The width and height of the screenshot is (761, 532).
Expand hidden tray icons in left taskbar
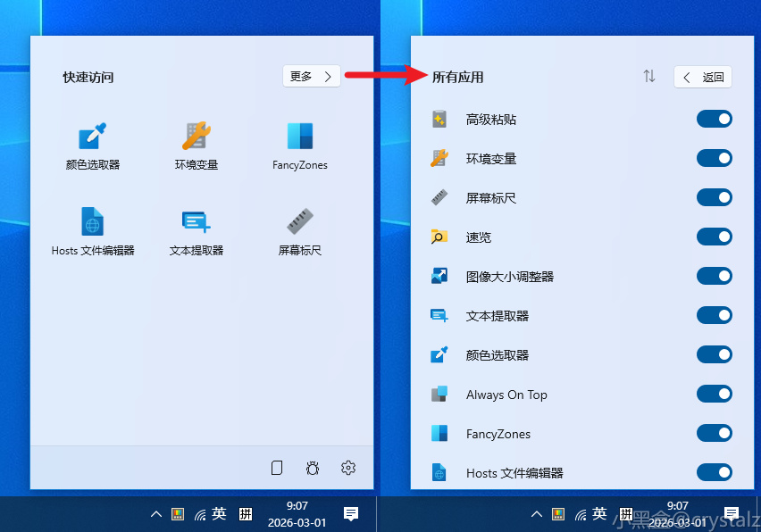click(155, 514)
